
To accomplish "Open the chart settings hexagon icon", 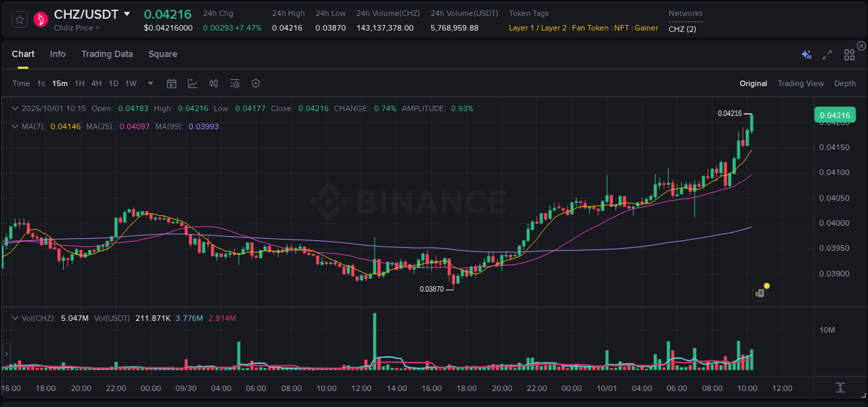I will point(256,83).
